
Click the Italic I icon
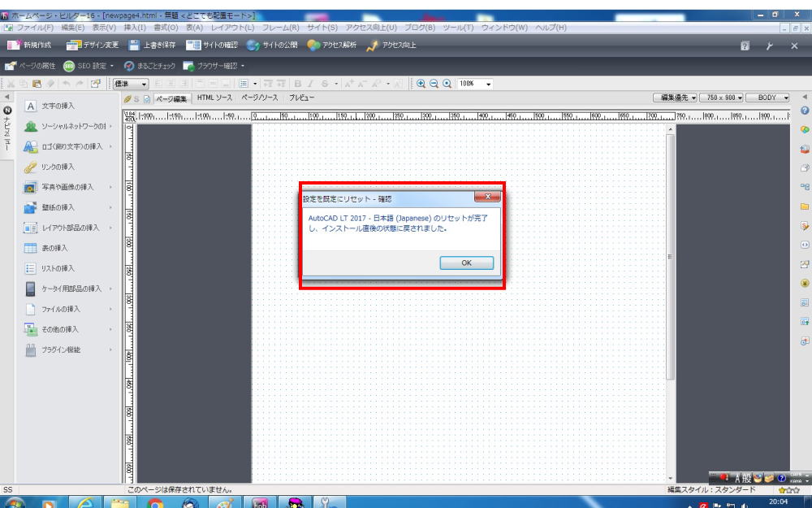pos(311,84)
